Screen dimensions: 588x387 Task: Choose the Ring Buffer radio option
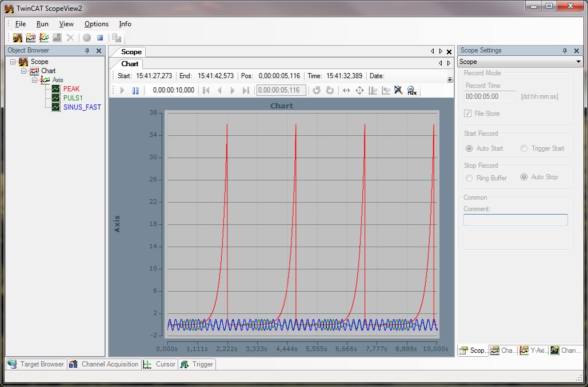tap(469, 178)
